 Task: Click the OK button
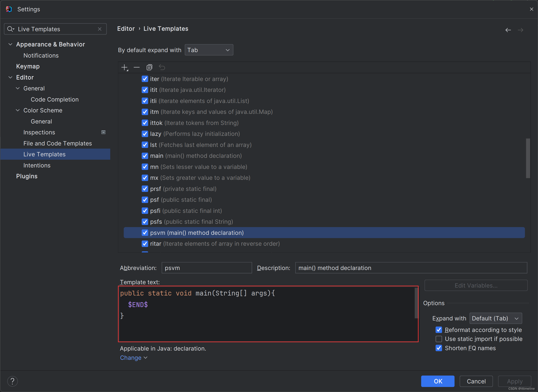[438, 381]
